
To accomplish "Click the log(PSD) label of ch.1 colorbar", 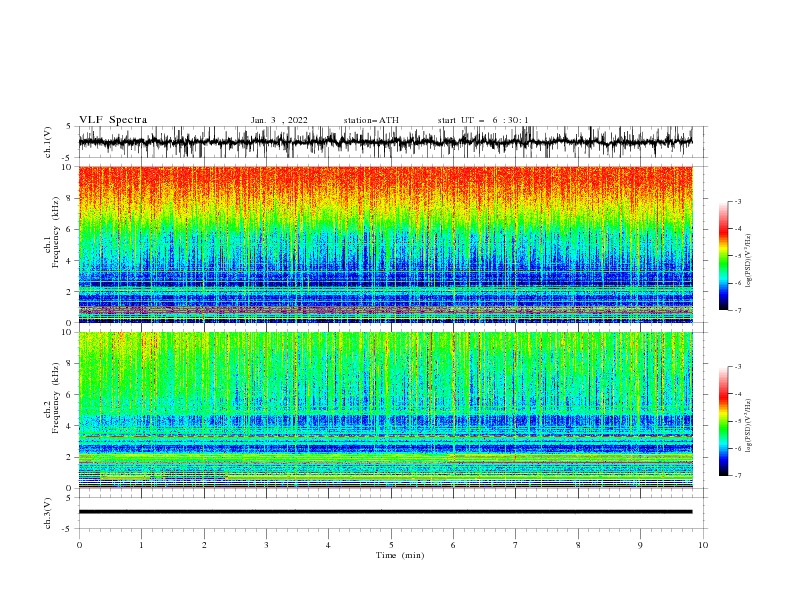I will click(x=748, y=261).
